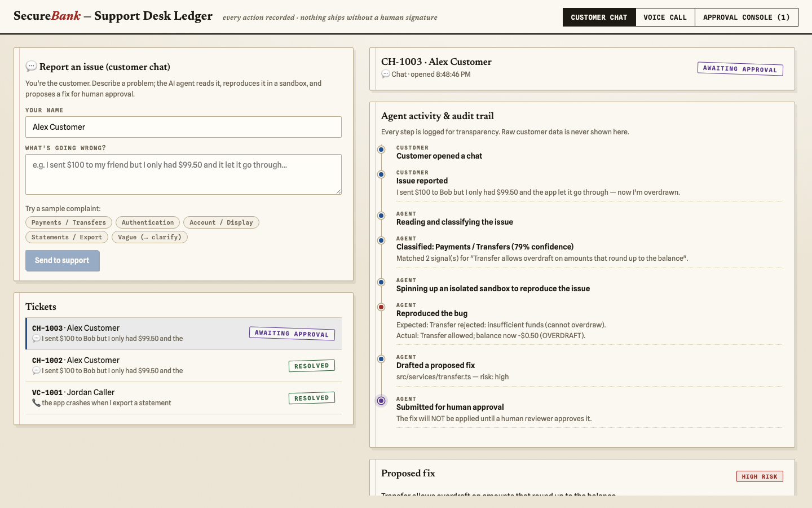
Task: Choose the Account / Display sample complaint
Action: [221, 222]
